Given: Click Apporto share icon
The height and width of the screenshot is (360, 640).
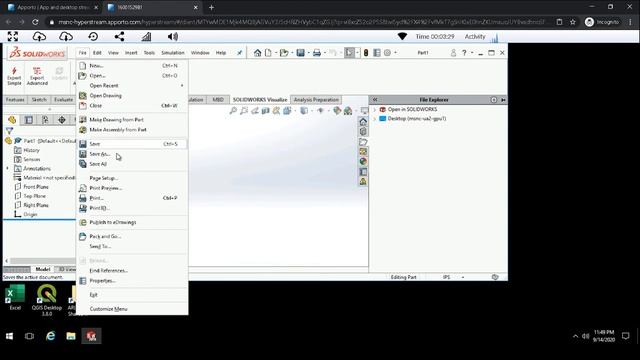Looking at the screenshot, I should (119, 36).
